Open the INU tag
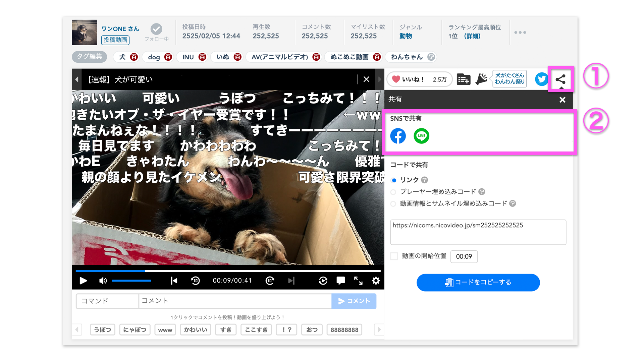Screen dimensions: 644x362 188,57
